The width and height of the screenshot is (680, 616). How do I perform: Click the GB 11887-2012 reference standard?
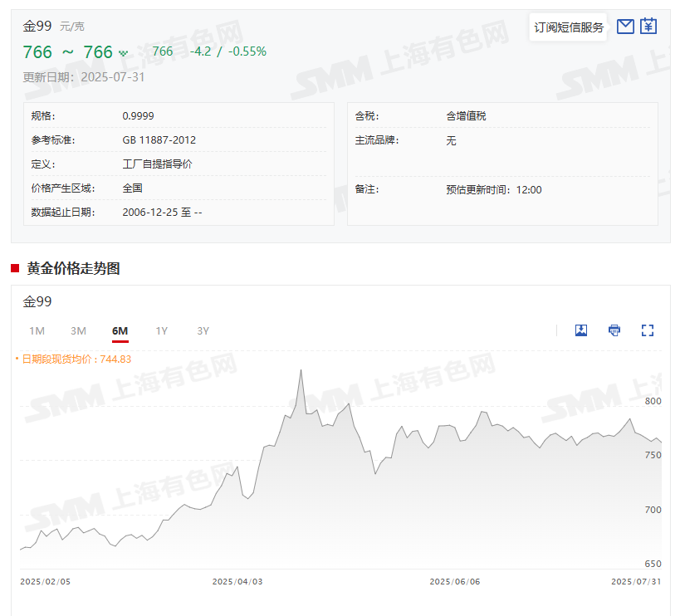159,140
